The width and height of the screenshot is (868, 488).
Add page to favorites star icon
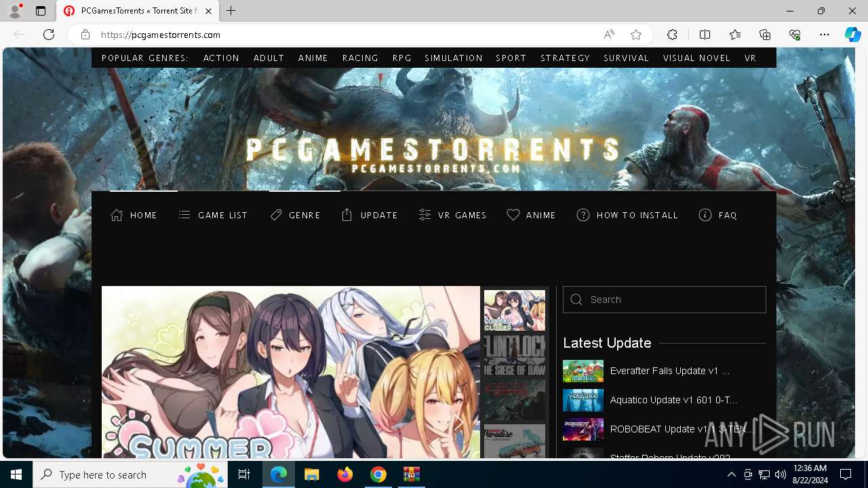click(x=635, y=35)
